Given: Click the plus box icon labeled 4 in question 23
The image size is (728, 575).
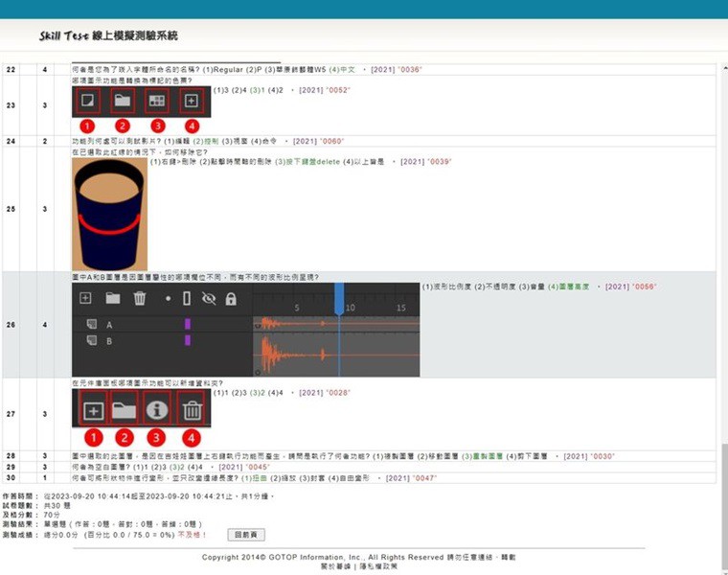Looking at the screenshot, I should coord(191,100).
